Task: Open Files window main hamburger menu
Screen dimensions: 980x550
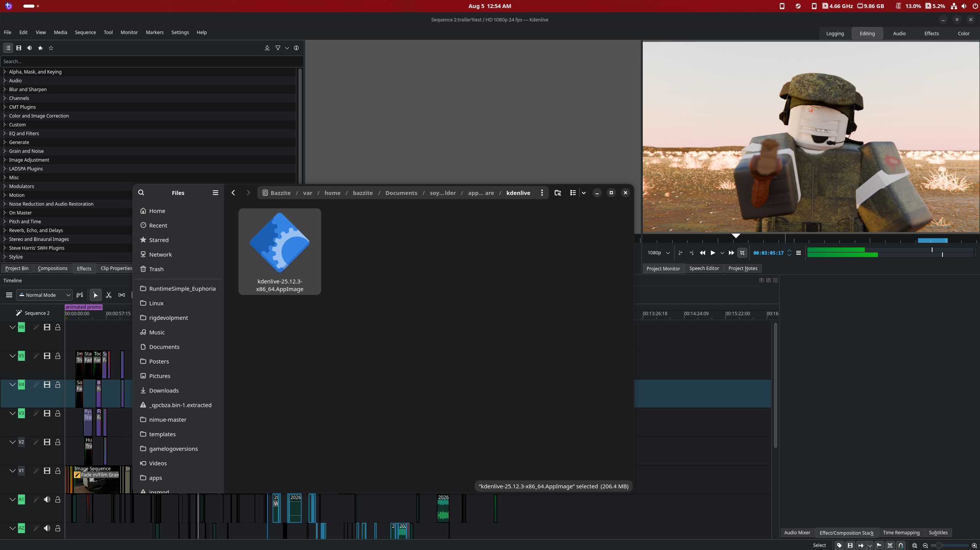Action: tap(216, 193)
